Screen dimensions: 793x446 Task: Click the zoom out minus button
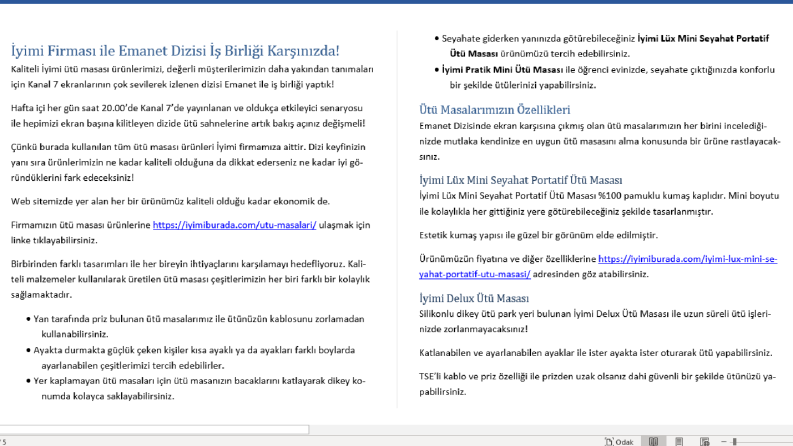pos(724,441)
